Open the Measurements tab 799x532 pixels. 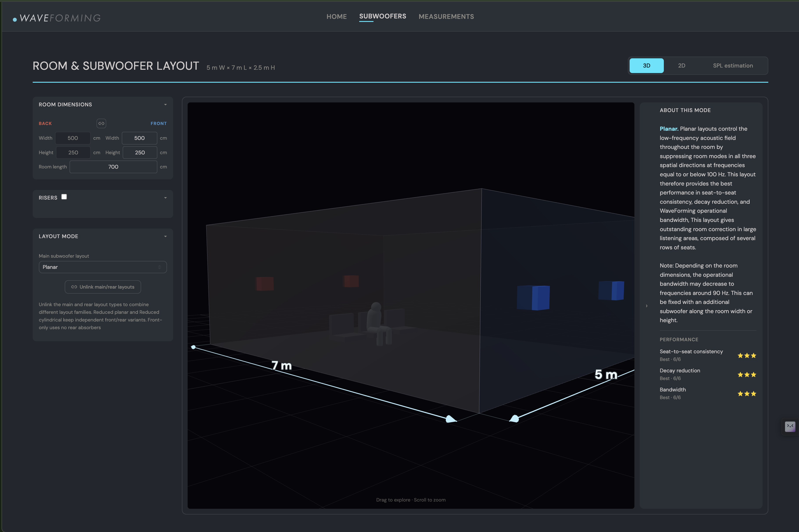(x=446, y=17)
